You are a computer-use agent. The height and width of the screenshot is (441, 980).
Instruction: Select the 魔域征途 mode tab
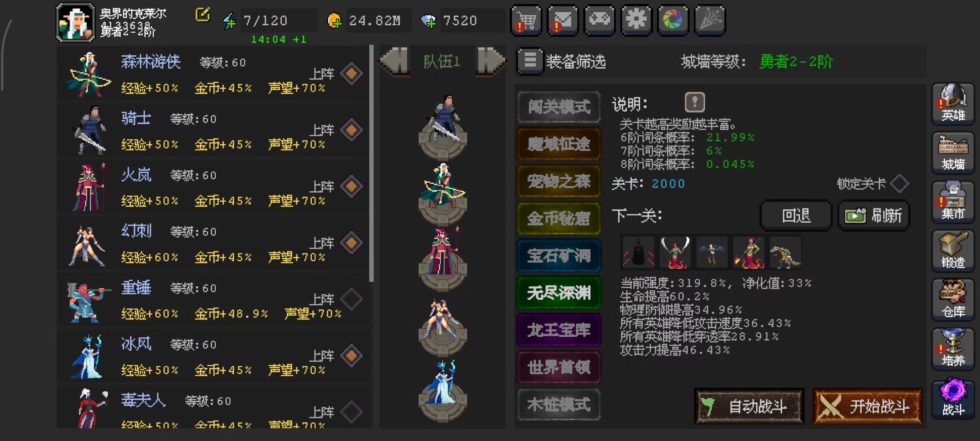pos(559,144)
